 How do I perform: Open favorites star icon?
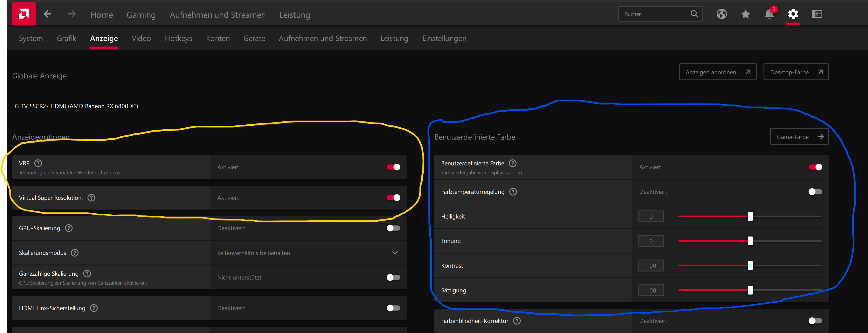tap(745, 14)
